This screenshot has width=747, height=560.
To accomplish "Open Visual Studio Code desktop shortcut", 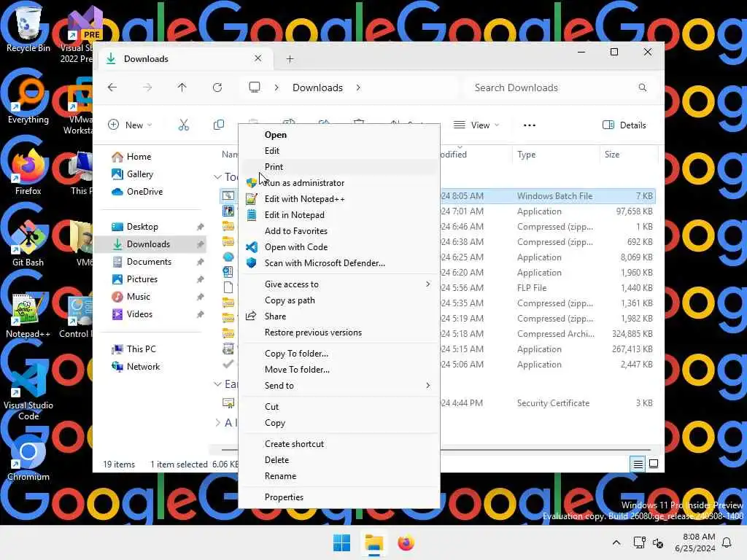I will (28, 391).
